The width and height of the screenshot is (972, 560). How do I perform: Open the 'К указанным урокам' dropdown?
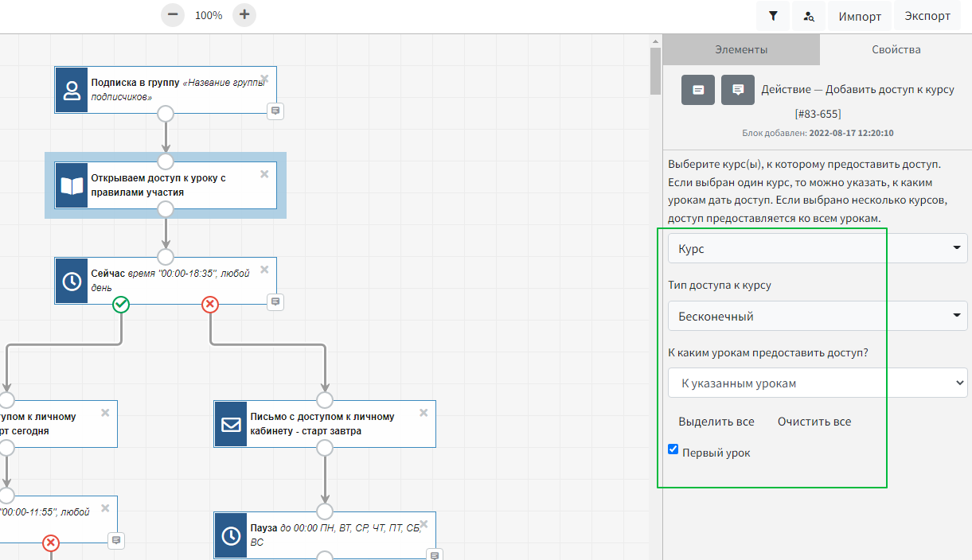[x=818, y=383]
